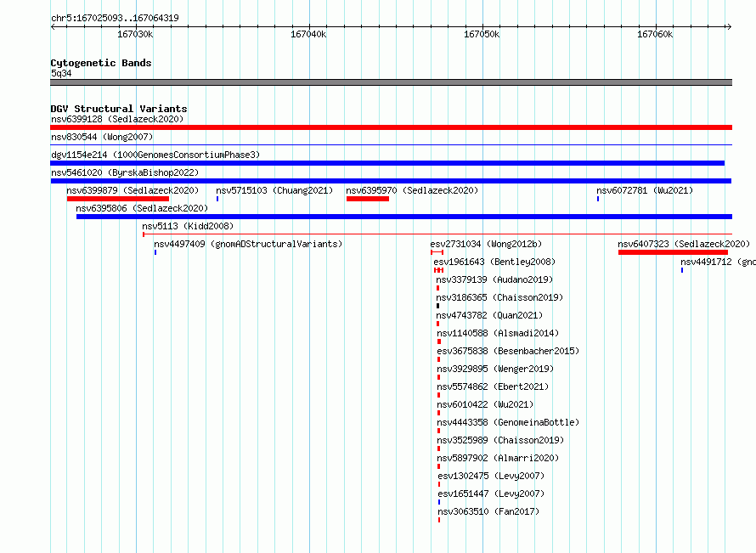Click the dgv1154e214 (1000GenomesConsortiumPhase3) label
Screen dimensions: 756x553
pyautogui.click(x=155, y=155)
